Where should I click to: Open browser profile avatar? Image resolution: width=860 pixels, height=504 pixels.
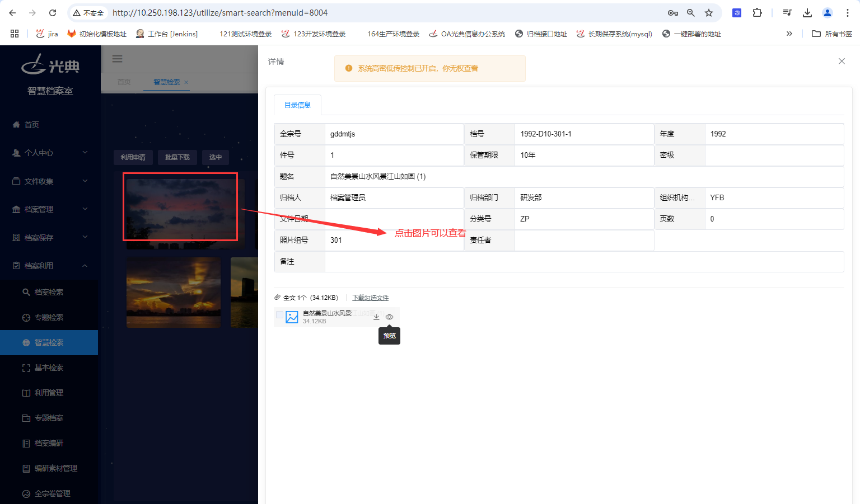coord(828,12)
